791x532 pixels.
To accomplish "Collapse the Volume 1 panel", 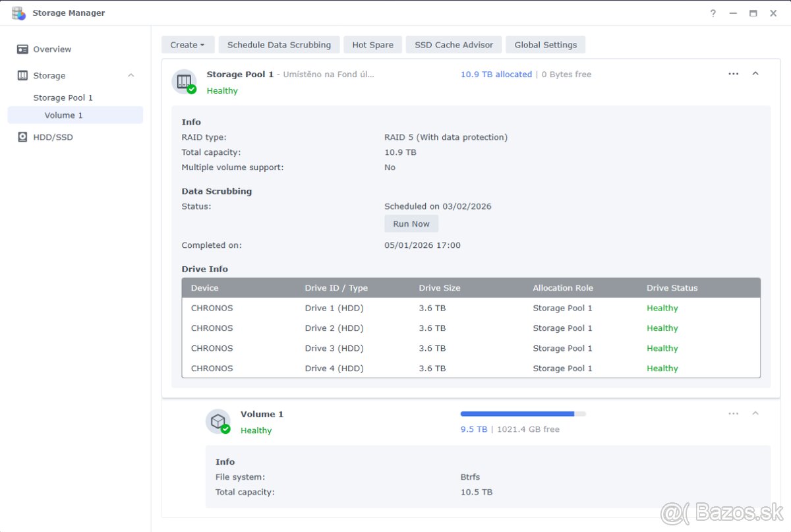I will 755,413.
